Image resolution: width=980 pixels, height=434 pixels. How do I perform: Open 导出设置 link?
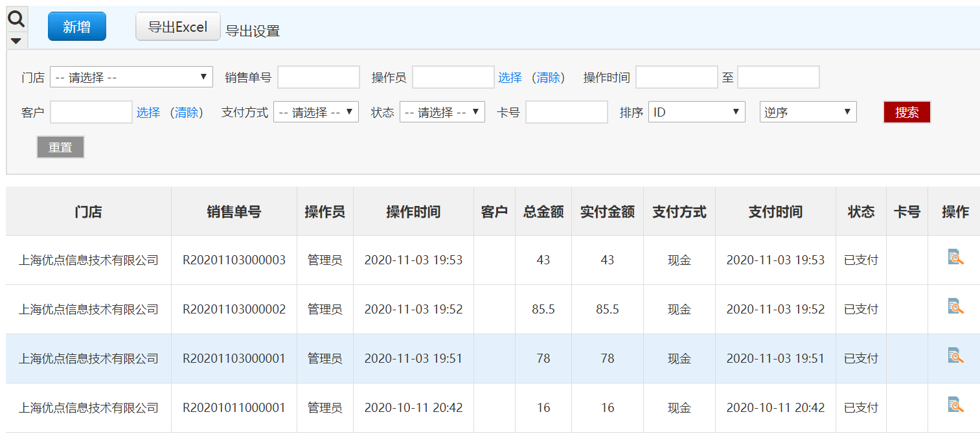(253, 30)
